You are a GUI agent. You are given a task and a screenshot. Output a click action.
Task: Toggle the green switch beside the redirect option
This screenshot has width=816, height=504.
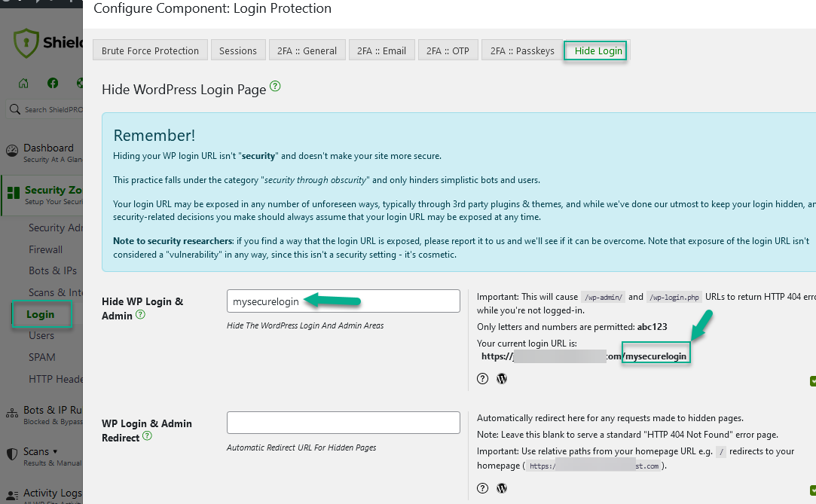[x=813, y=490]
